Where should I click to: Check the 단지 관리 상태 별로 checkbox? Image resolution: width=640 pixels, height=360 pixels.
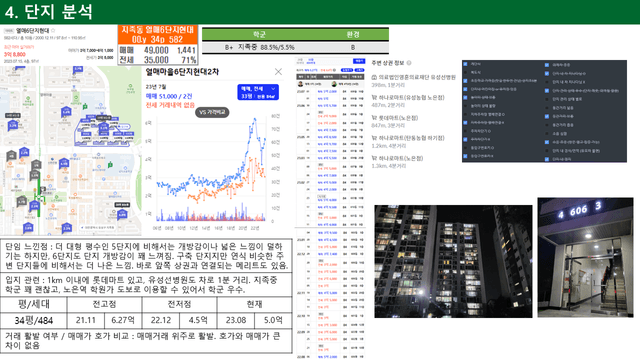click(547, 99)
